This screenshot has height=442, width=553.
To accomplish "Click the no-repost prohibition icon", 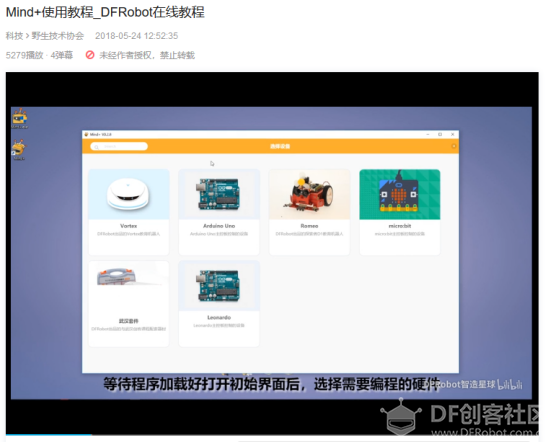I will pyautogui.click(x=90, y=55).
